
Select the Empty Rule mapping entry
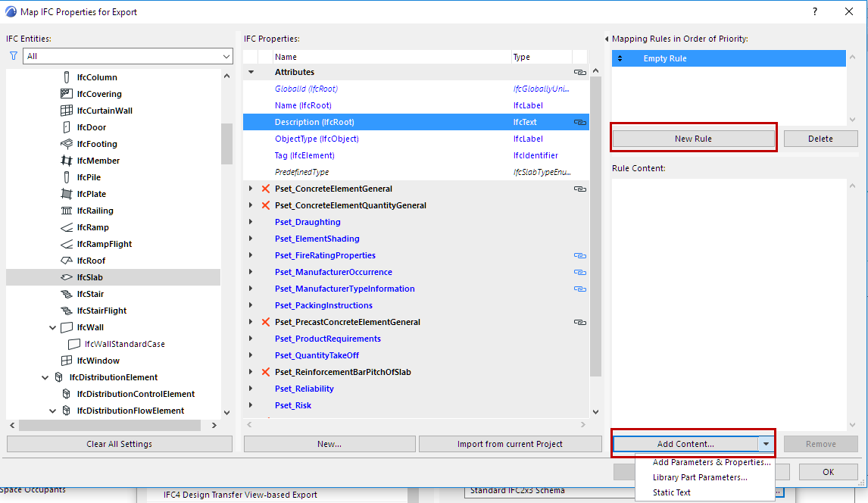coord(729,58)
